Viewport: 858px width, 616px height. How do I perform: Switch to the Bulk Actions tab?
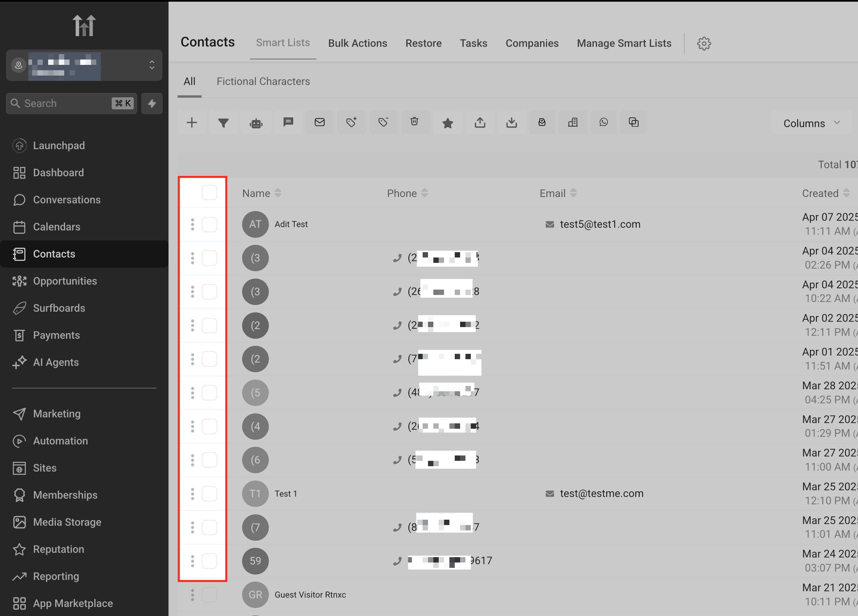pos(357,43)
